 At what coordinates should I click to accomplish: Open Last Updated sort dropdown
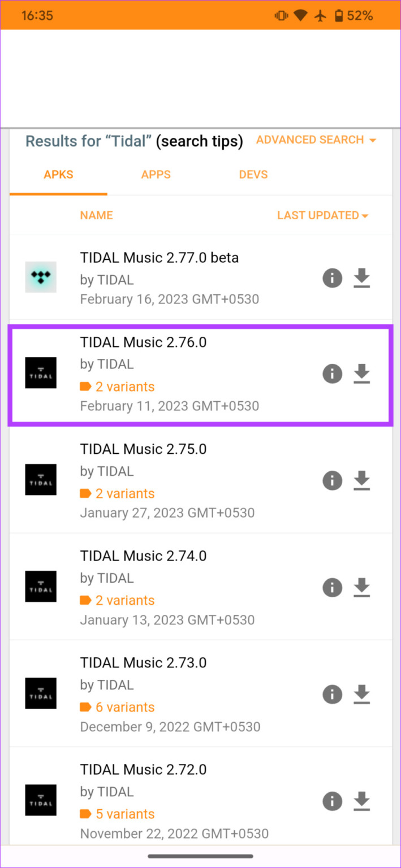322,215
